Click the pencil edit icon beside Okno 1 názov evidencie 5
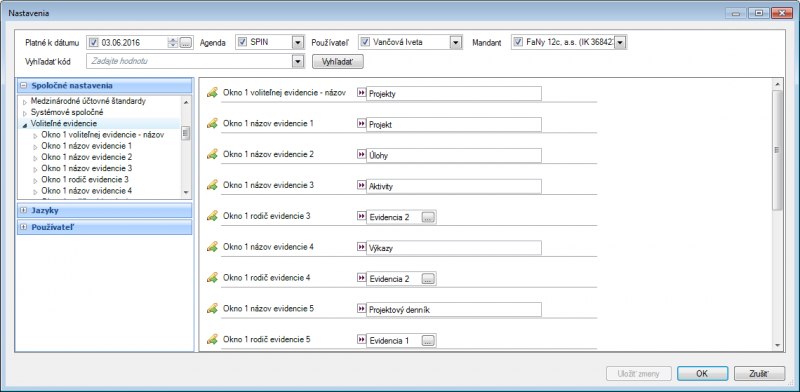This screenshot has height=392, width=800. tap(212, 308)
